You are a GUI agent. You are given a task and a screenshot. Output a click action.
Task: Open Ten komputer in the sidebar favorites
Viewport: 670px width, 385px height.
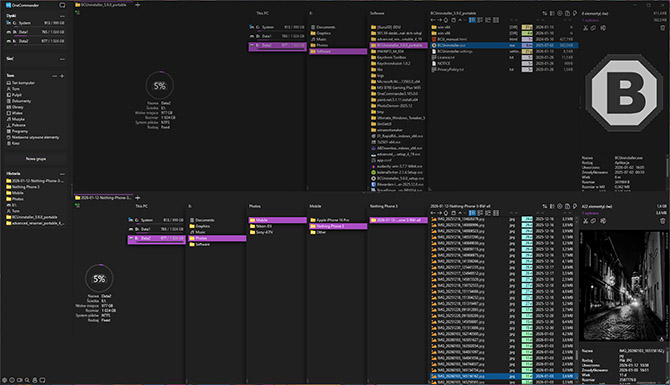click(21, 83)
